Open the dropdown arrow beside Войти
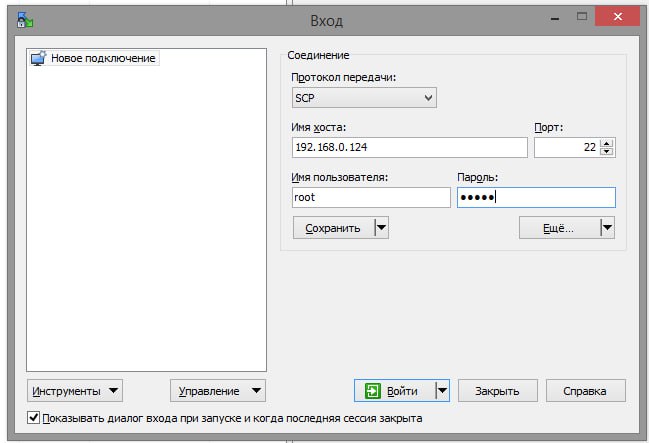 (442, 390)
